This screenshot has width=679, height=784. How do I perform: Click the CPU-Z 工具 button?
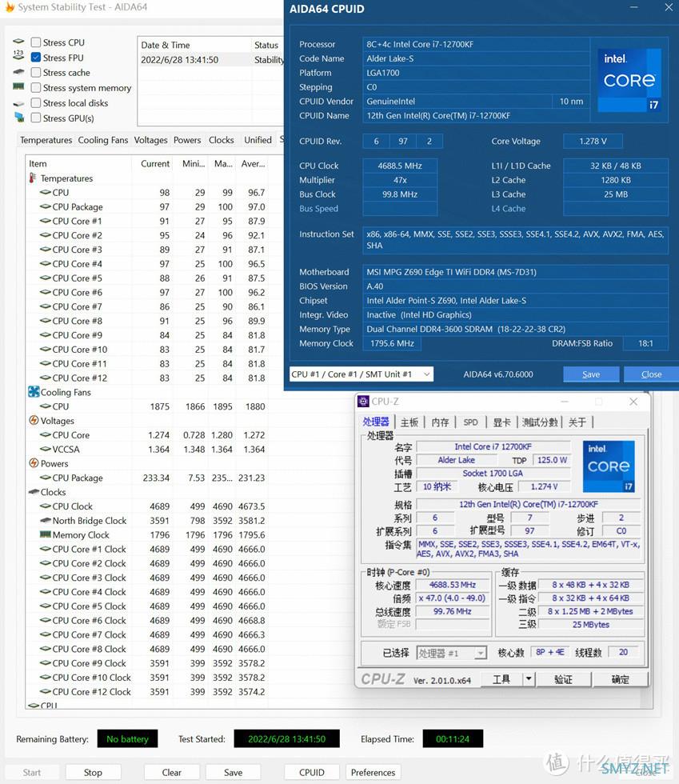[x=501, y=679]
